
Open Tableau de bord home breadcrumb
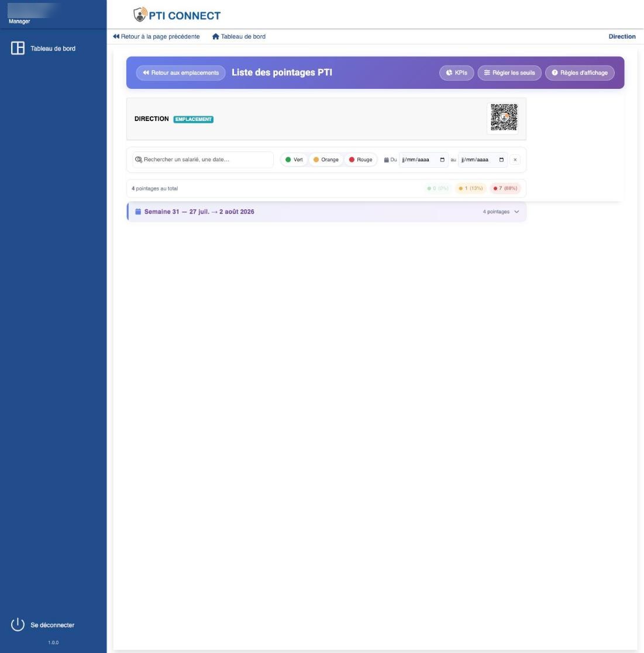(239, 36)
